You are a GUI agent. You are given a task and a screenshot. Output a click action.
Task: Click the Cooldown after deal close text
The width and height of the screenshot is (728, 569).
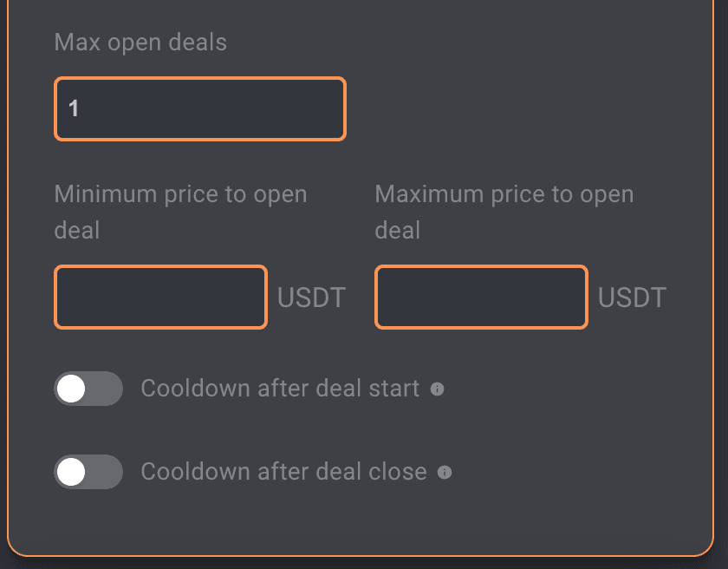(283, 472)
